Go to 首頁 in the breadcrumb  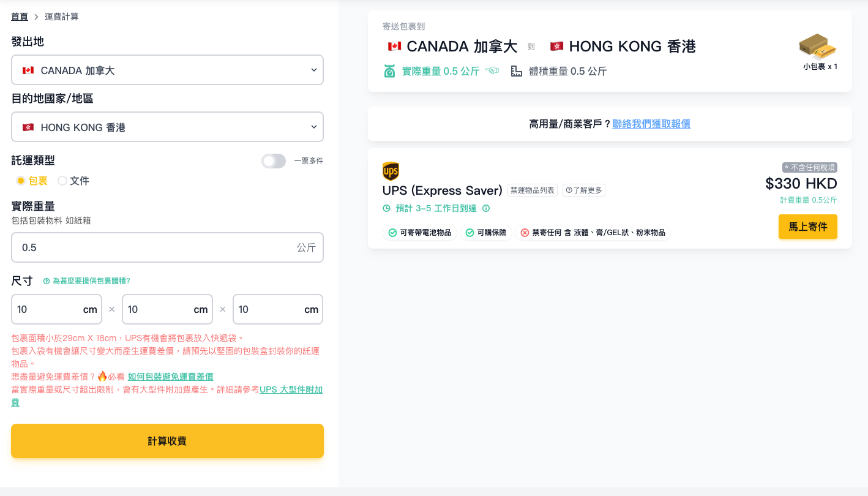20,17
